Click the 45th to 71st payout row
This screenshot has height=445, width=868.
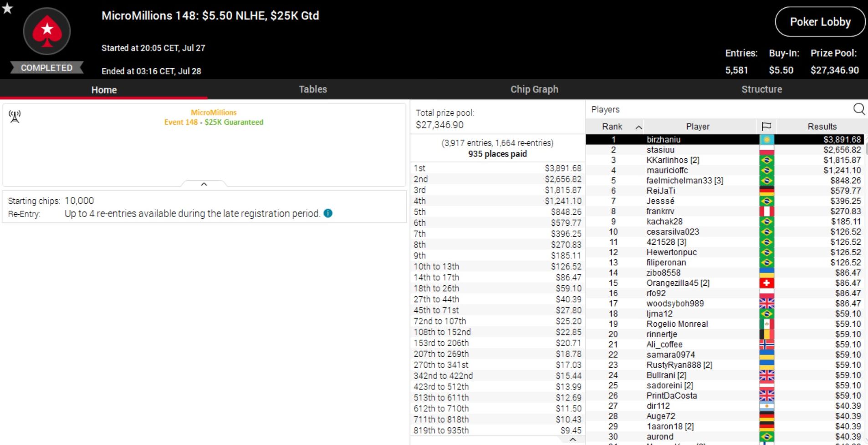497,310
